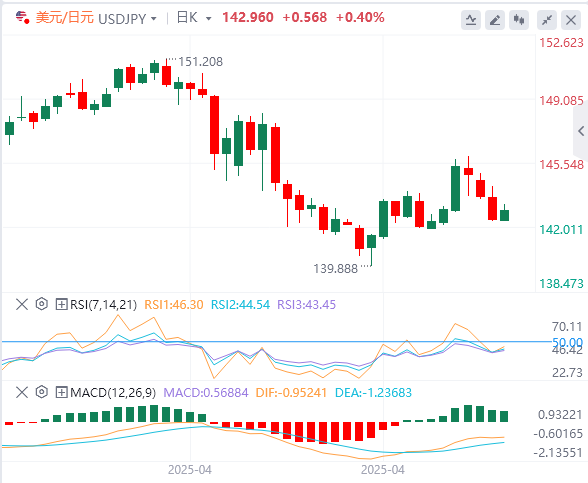588x483 pixels.
Task: Click the 0.93221 MACD axis label
Action: pyautogui.click(x=560, y=415)
